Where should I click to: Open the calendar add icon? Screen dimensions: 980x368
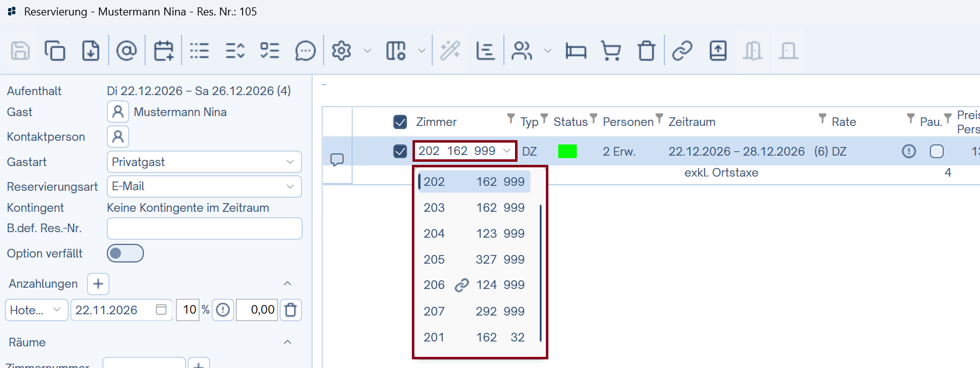pyautogui.click(x=164, y=51)
